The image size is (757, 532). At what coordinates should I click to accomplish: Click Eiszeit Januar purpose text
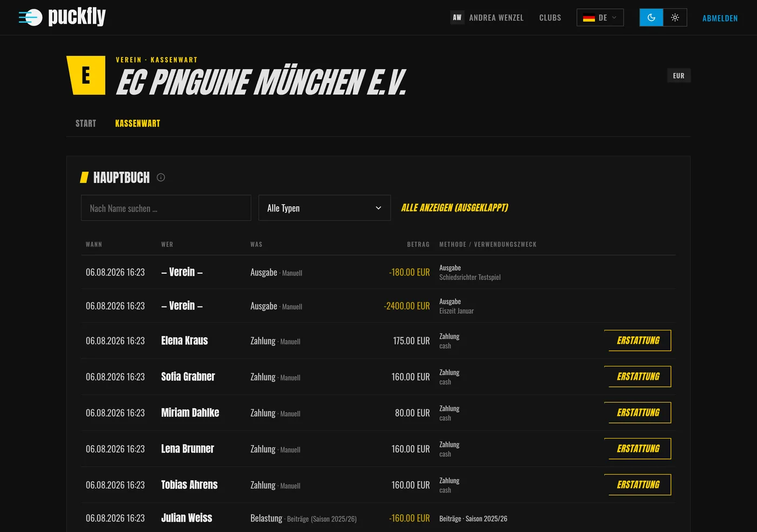click(456, 311)
